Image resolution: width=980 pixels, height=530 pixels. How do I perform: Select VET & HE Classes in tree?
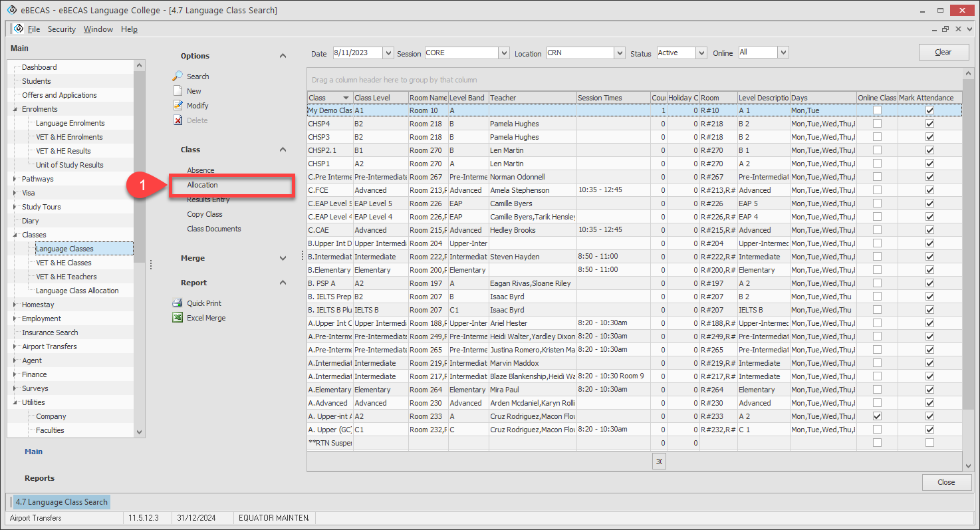click(x=63, y=263)
